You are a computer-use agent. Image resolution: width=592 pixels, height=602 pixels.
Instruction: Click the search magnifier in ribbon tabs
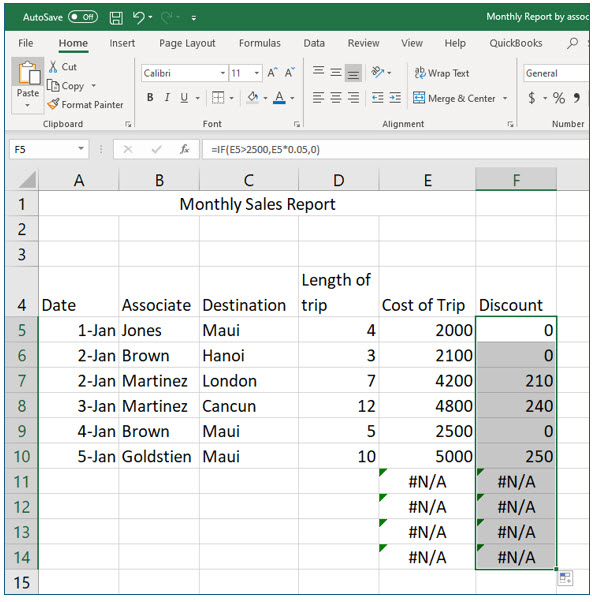[572, 43]
